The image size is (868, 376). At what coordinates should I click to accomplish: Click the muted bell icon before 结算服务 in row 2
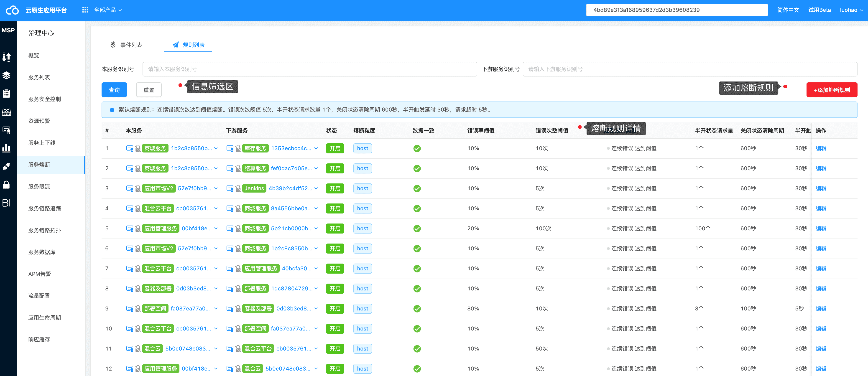pyautogui.click(x=238, y=168)
